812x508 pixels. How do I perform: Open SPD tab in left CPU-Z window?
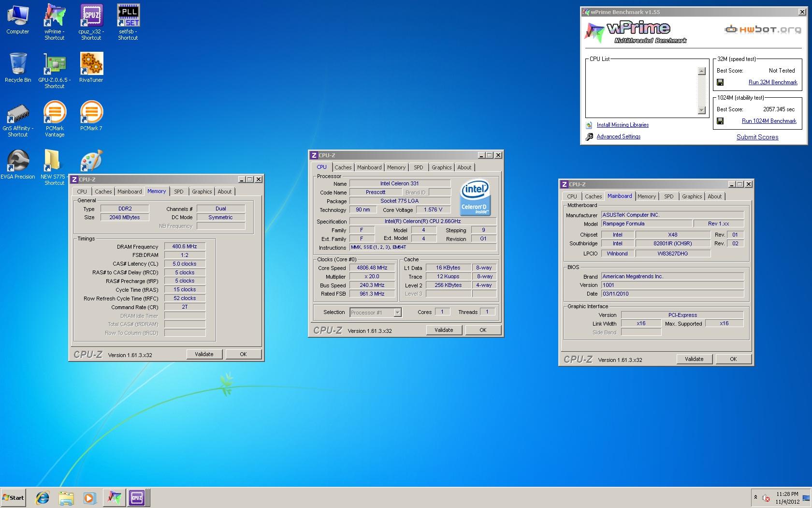coord(179,192)
